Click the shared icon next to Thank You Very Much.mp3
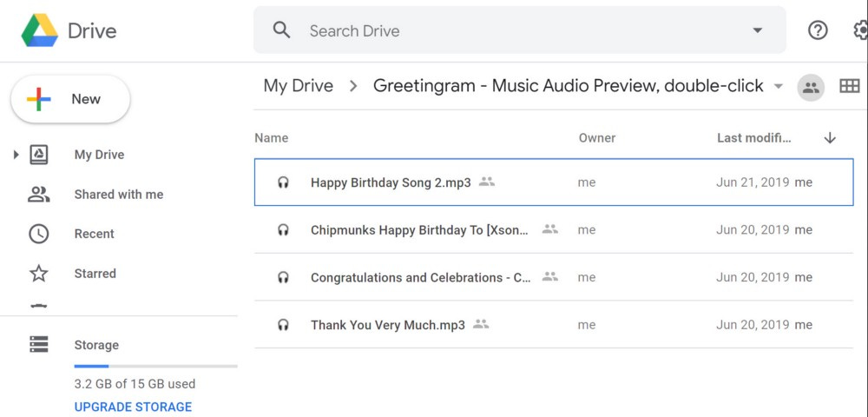 point(481,324)
